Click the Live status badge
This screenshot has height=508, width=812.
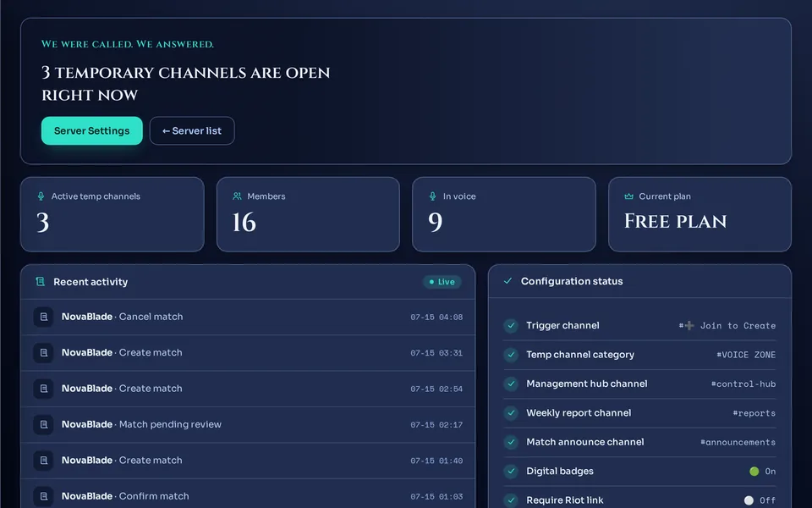[x=442, y=281]
